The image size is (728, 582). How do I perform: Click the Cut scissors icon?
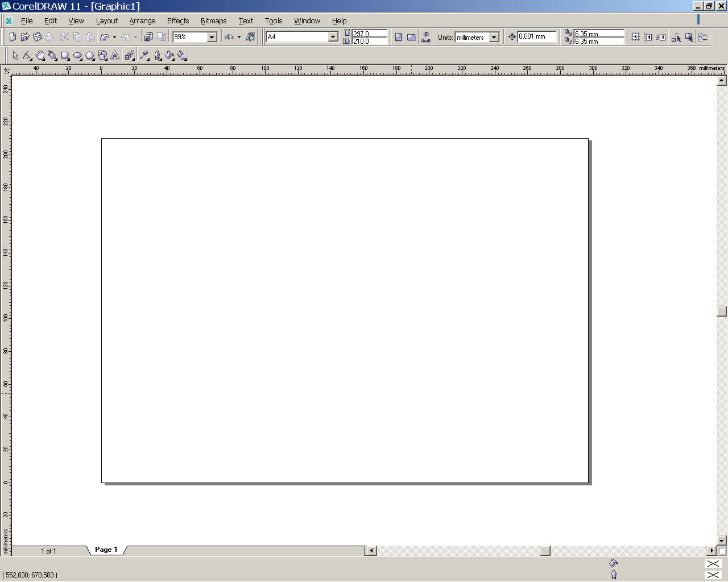tap(64, 37)
